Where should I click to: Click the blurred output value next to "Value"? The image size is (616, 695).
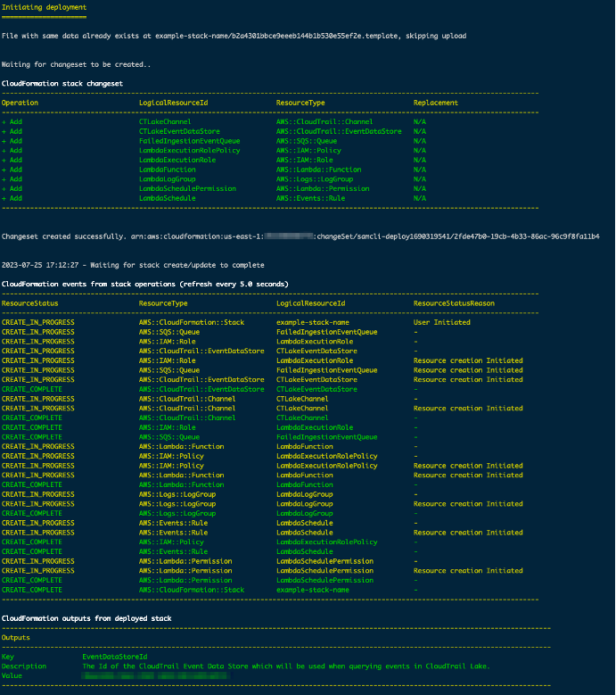[x=155, y=676]
